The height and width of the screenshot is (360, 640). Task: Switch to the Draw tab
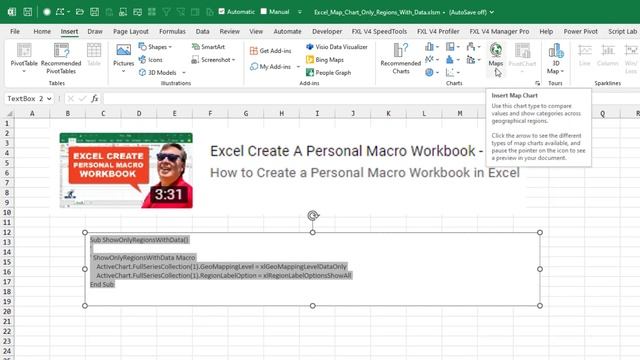(95, 31)
